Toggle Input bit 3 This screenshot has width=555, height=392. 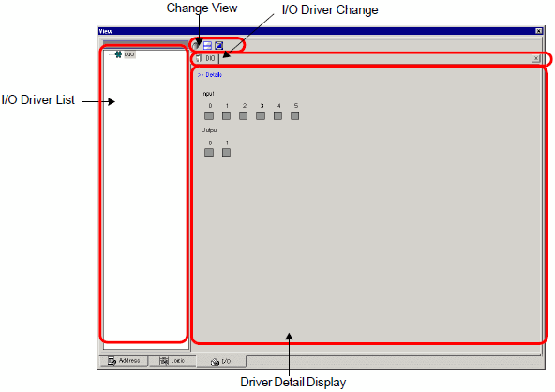[x=261, y=115]
